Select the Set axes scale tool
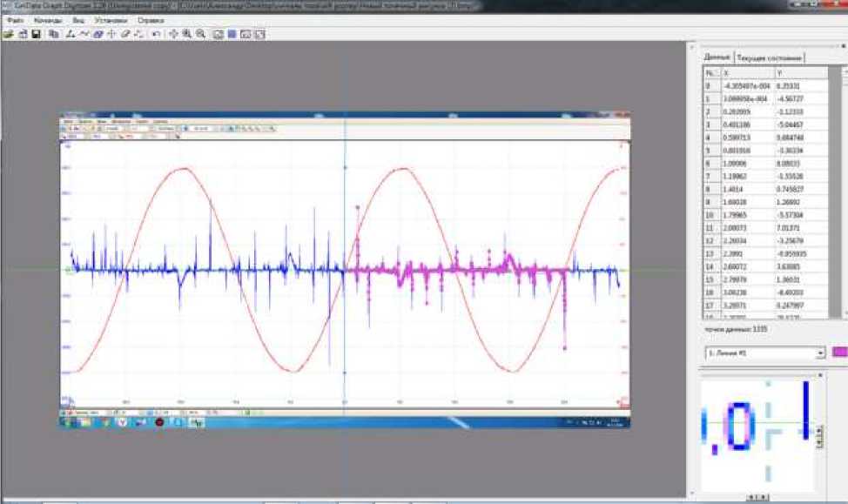This screenshot has width=848, height=504. pos(70,34)
